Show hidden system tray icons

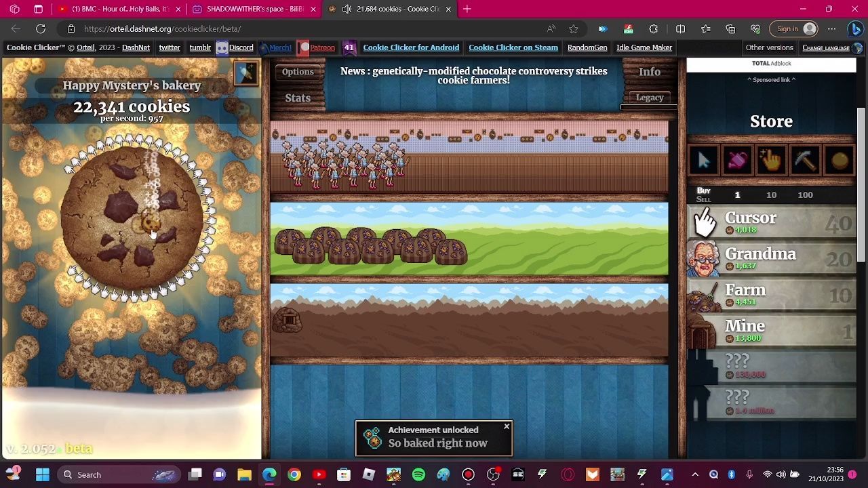695,474
